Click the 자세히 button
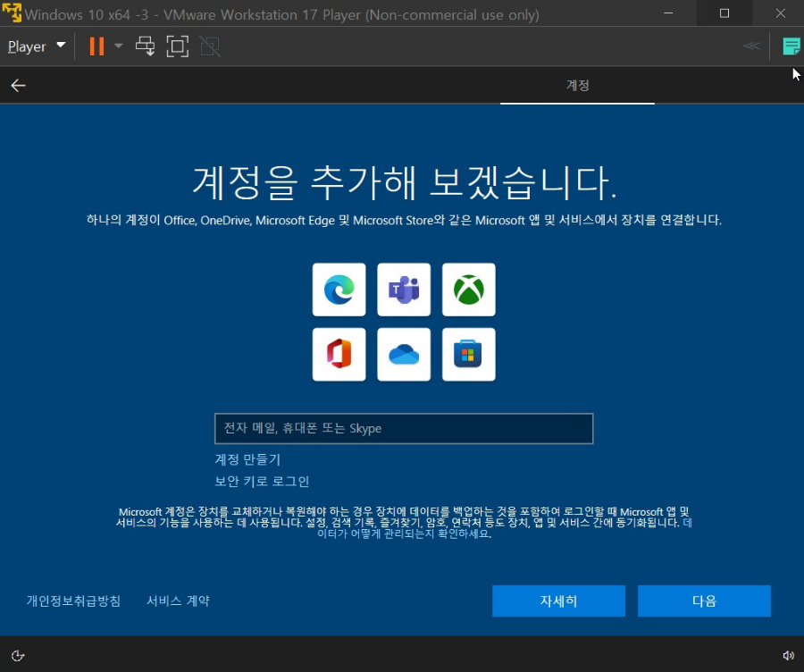 point(558,601)
